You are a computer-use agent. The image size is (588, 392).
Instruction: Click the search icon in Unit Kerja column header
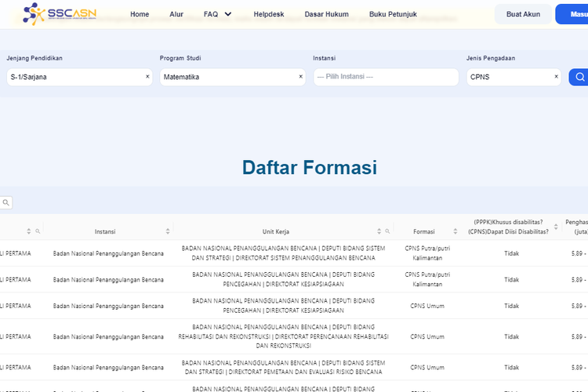point(387,231)
